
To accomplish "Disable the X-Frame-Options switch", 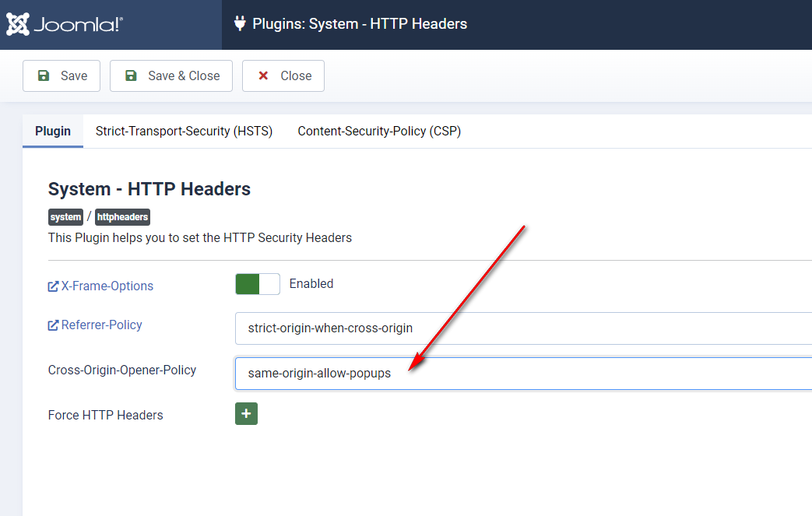I will (x=258, y=284).
